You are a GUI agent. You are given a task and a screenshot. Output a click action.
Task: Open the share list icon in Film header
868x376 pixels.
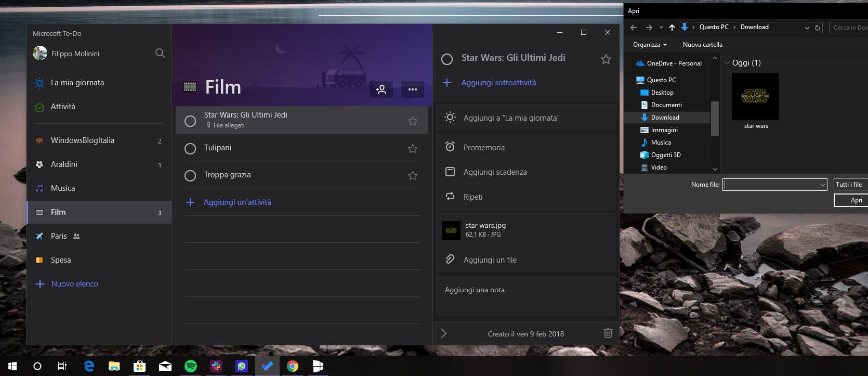click(x=381, y=89)
